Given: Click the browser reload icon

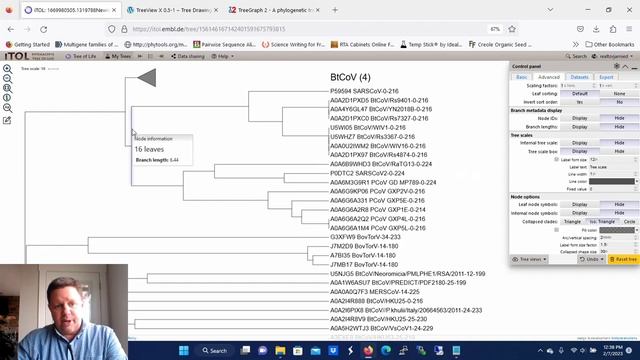Looking at the screenshot, I should [44, 29].
